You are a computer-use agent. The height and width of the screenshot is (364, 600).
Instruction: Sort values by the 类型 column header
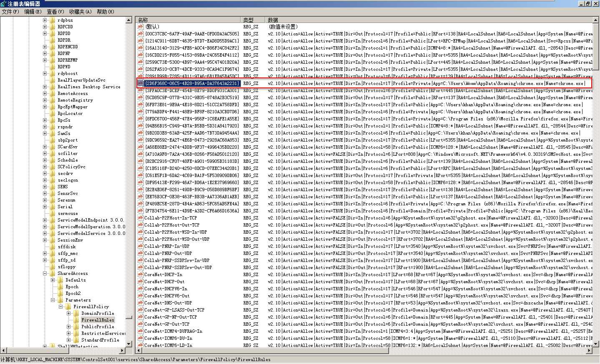[253, 20]
